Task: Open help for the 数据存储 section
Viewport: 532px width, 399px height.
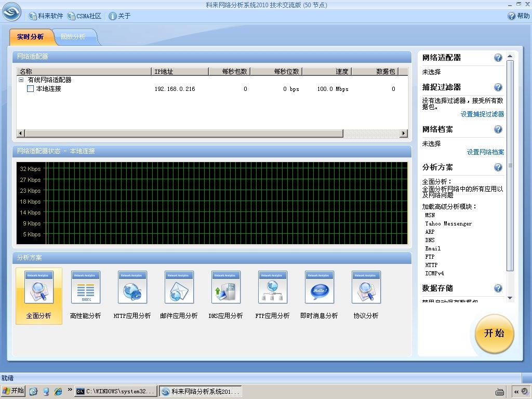Action: pos(498,288)
